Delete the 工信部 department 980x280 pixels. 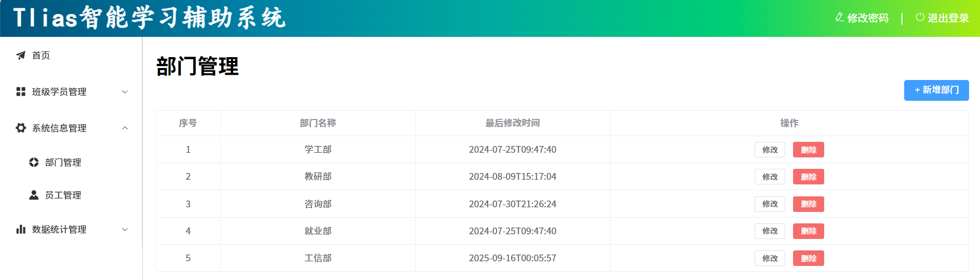pos(808,258)
